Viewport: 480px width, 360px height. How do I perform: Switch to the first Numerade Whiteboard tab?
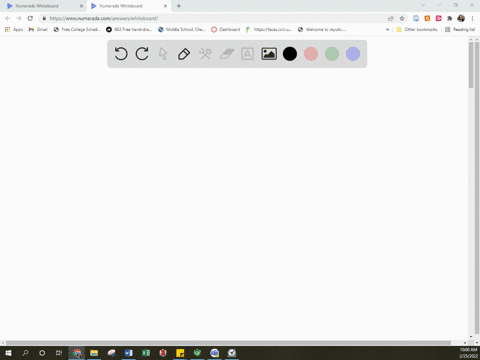(37, 6)
